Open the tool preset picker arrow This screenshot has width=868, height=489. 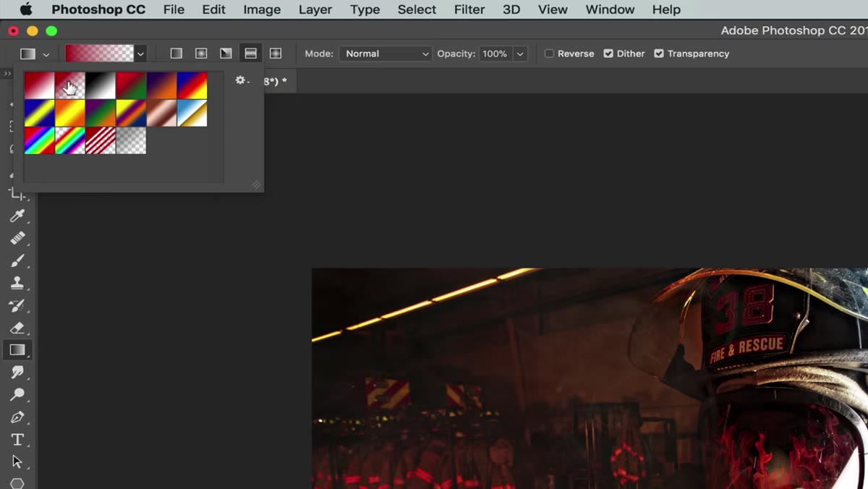pyautogui.click(x=46, y=54)
